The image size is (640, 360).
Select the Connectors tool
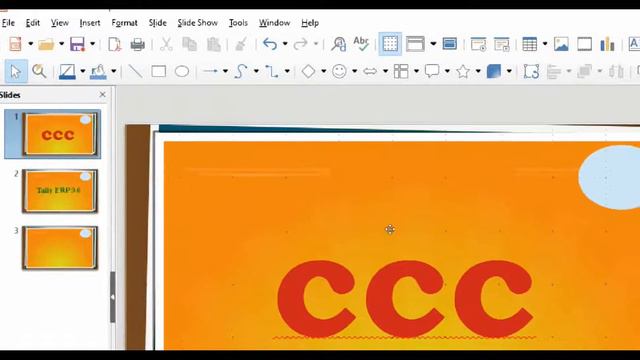[272, 71]
